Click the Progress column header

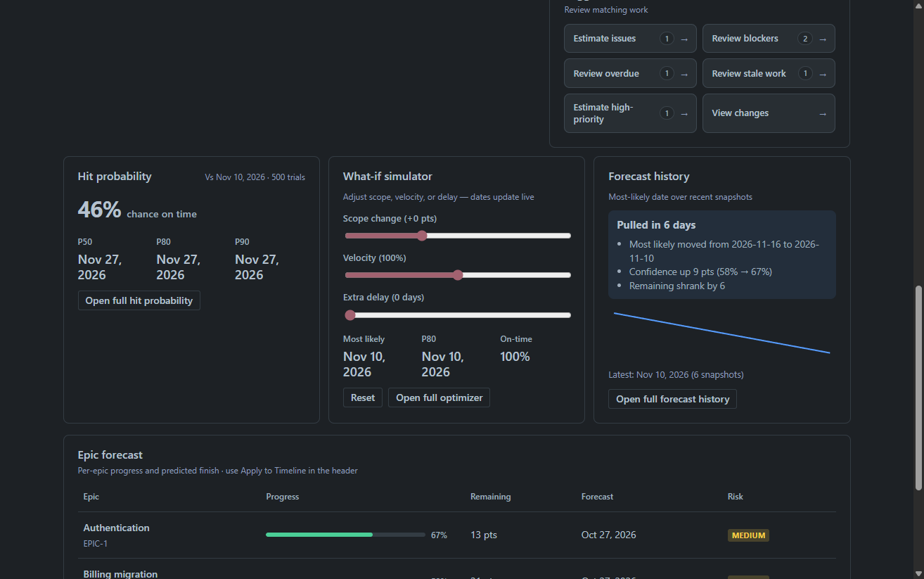pos(283,497)
